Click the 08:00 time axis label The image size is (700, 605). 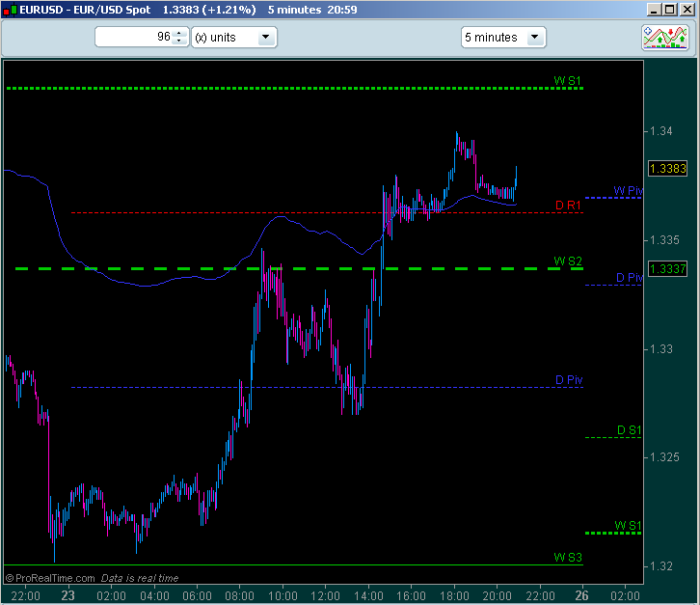(239, 596)
